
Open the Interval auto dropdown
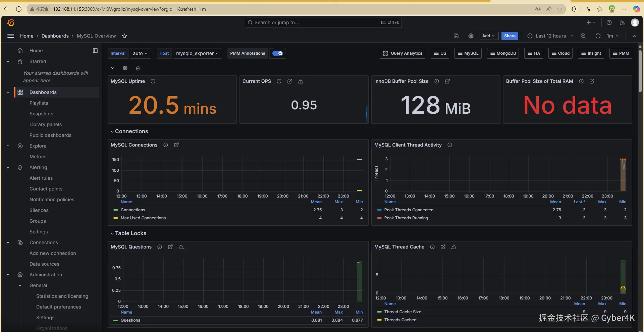coord(140,53)
